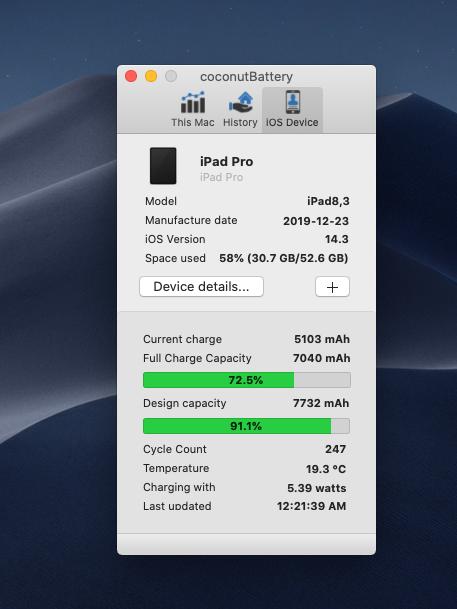Screen dimensions: 457x609
Task: Click the plus button beside Device details
Action: coord(332,287)
